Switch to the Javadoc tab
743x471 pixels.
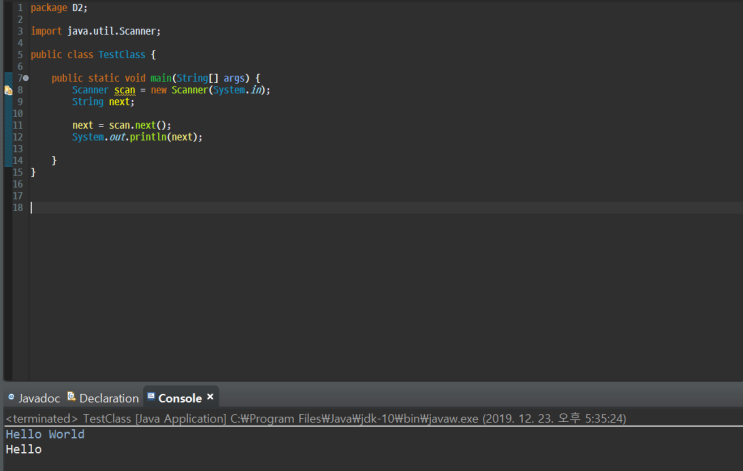(x=39, y=398)
